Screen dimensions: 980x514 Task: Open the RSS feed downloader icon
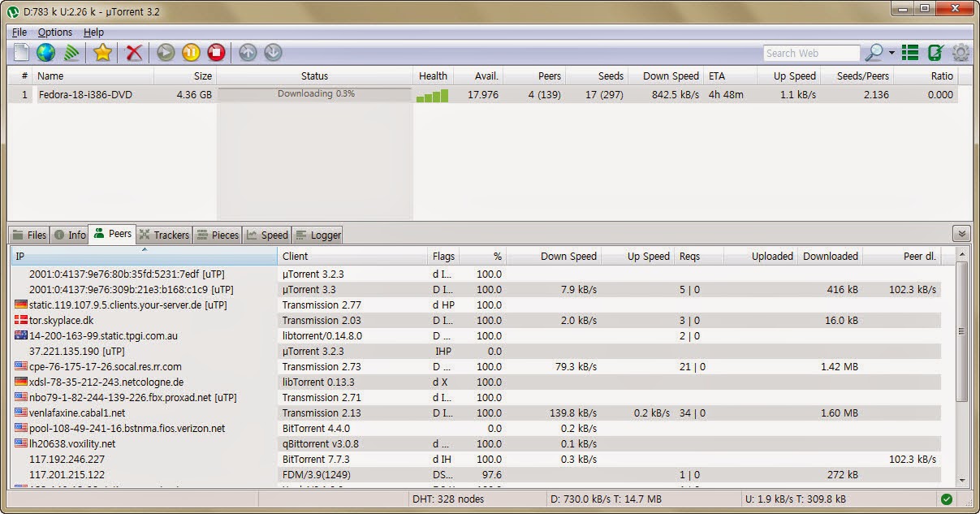(72, 53)
